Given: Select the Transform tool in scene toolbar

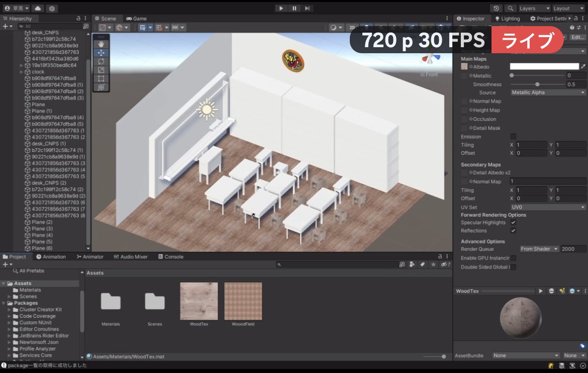Looking at the screenshot, I should tap(101, 87).
